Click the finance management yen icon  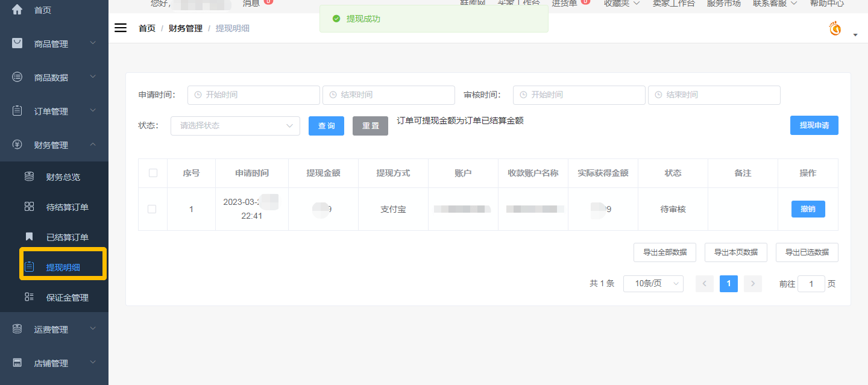17,145
